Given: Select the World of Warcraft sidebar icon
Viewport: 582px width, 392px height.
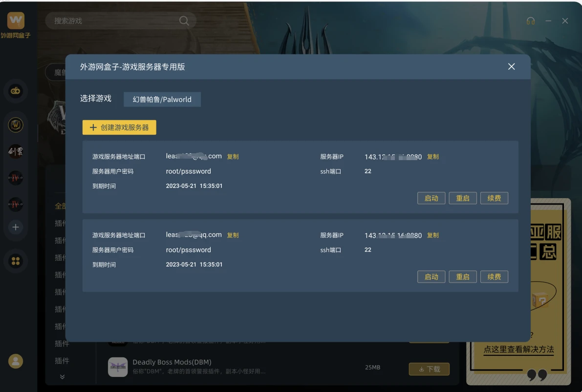Looking at the screenshot, I should coord(16,125).
